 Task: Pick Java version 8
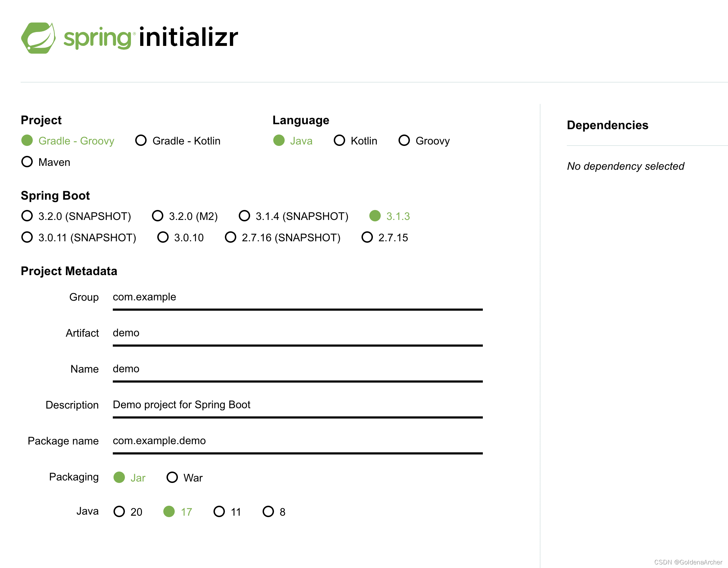[274, 512]
